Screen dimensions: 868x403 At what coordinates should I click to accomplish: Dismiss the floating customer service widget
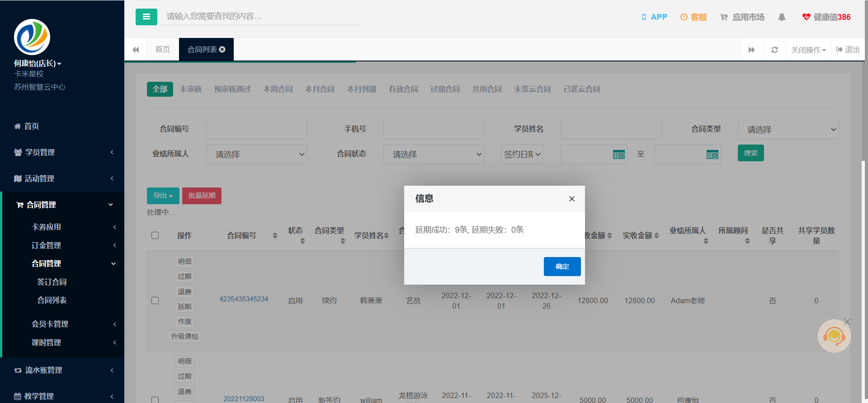pyautogui.click(x=847, y=322)
